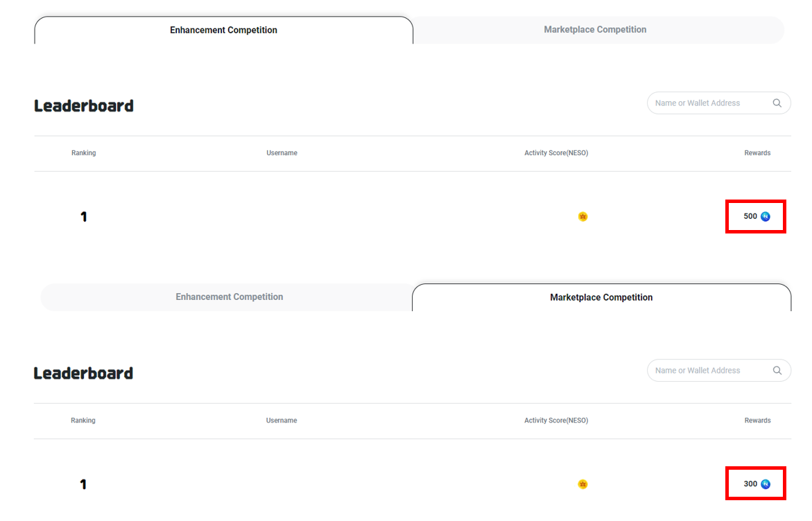Click the 500 reward amount
Image resolution: width=812 pixels, height=521 pixels.
click(x=750, y=216)
